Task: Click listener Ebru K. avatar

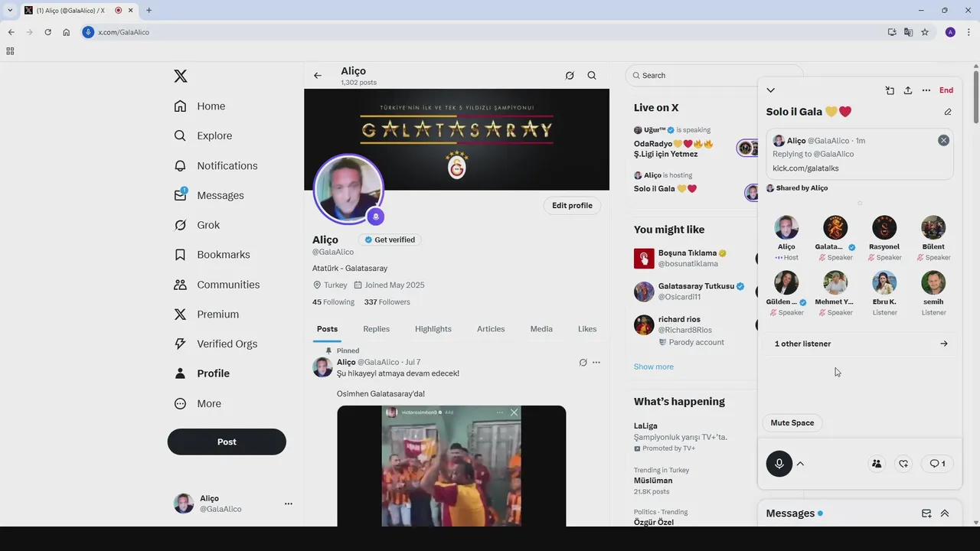Action: click(884, 283)
